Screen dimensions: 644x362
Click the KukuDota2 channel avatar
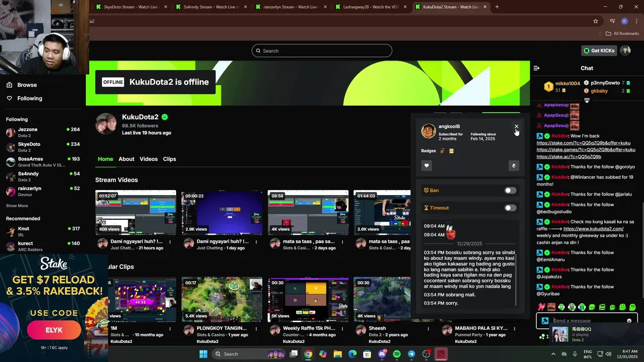106,124
